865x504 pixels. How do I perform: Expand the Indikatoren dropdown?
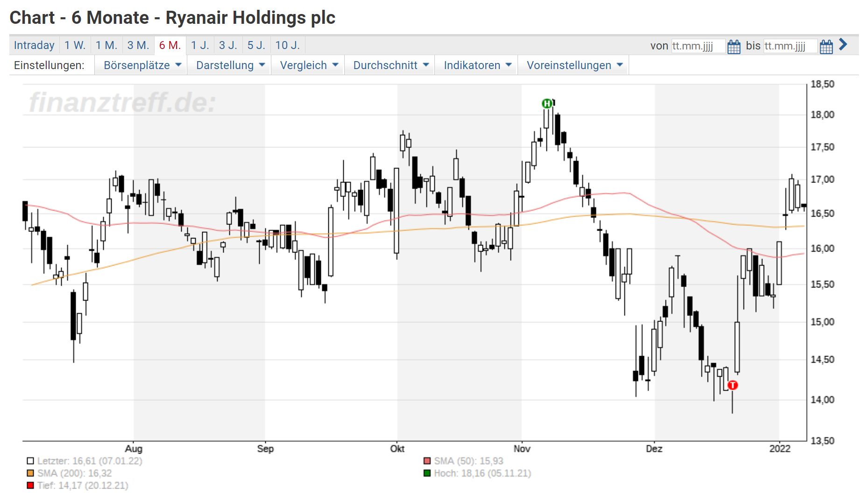476,65
